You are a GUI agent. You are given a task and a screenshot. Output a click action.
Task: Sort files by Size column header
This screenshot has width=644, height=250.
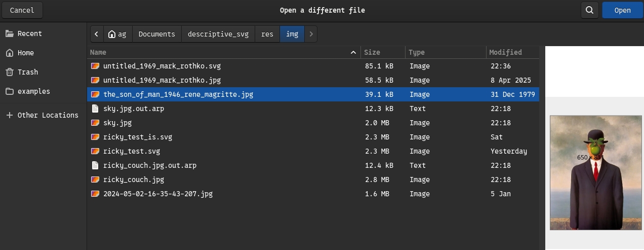[x=383, y=52]
